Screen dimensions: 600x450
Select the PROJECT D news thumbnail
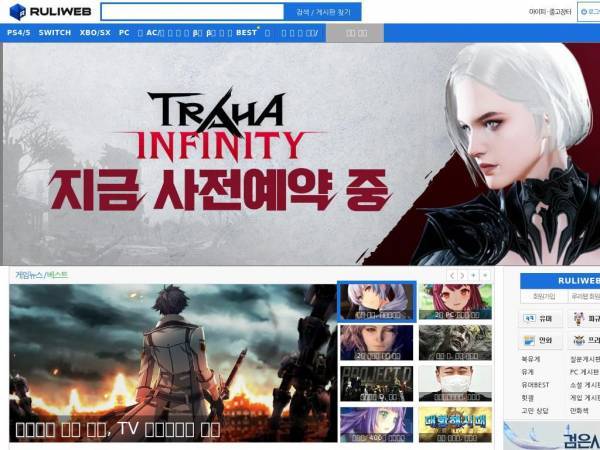click(377, 383)
